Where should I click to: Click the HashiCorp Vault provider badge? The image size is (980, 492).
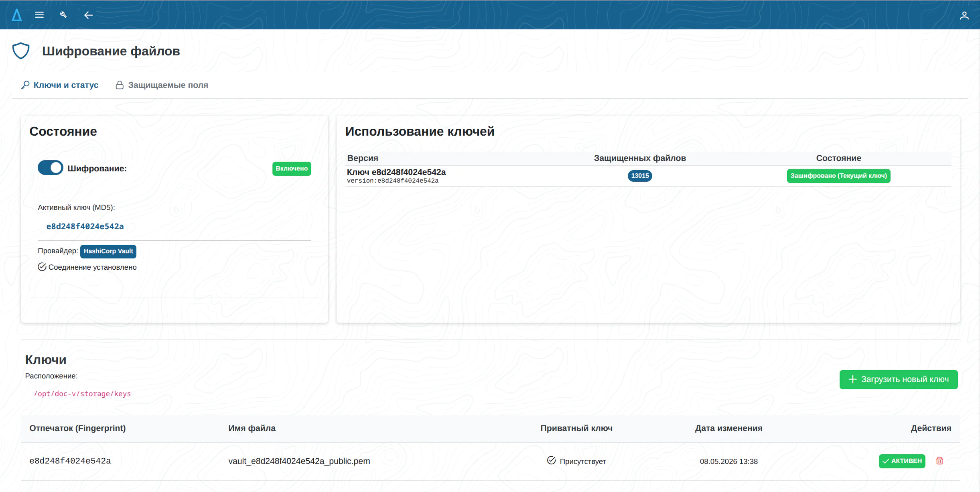108,251
